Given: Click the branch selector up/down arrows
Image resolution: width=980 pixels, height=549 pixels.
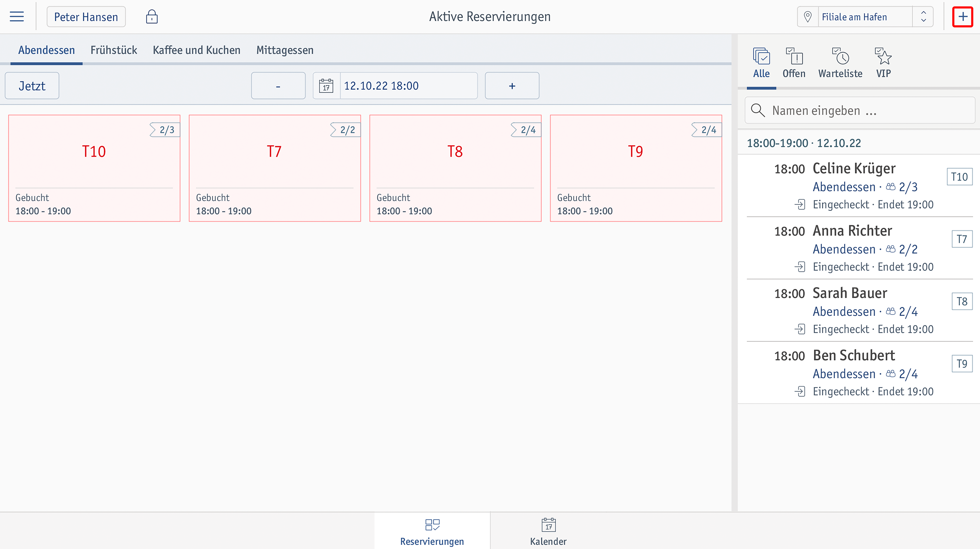Looking at the screenshot, I should click(x=923, y=17).
